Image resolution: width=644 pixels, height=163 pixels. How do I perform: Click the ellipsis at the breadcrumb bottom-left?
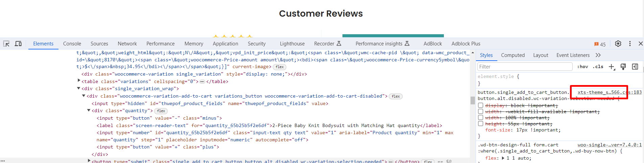click(x=3, y=161)
